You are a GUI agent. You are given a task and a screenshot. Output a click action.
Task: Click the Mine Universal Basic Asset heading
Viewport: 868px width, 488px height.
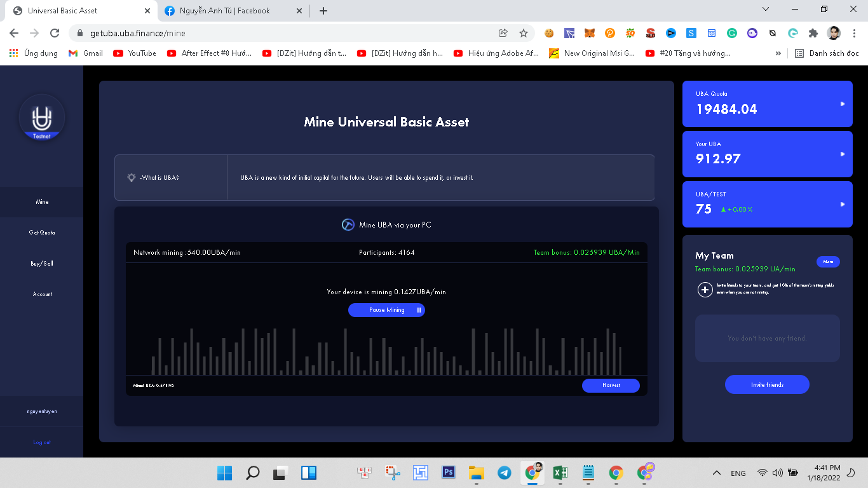point(386,122)
